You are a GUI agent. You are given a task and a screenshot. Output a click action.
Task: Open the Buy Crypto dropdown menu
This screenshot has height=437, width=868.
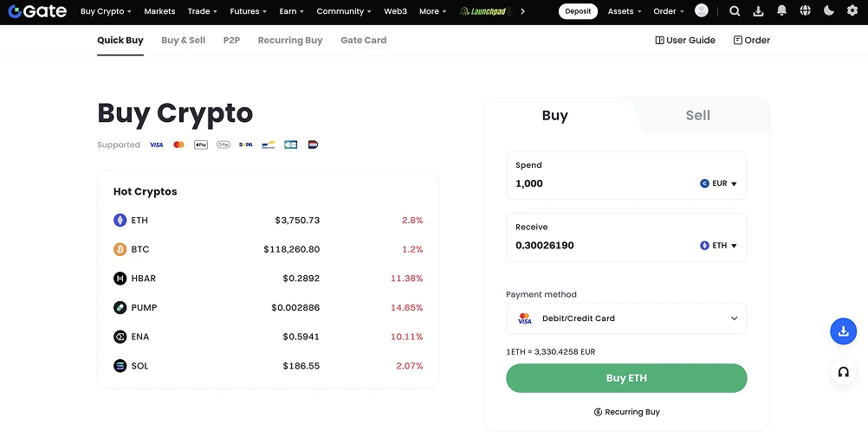pyautogui.click(x=106, y=11)
